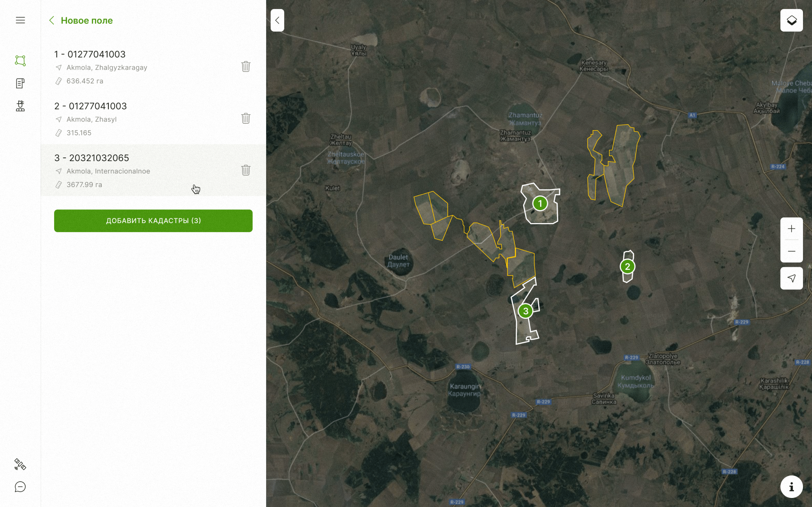Collapse the side panel with arrow

click(x=277, y=20)
